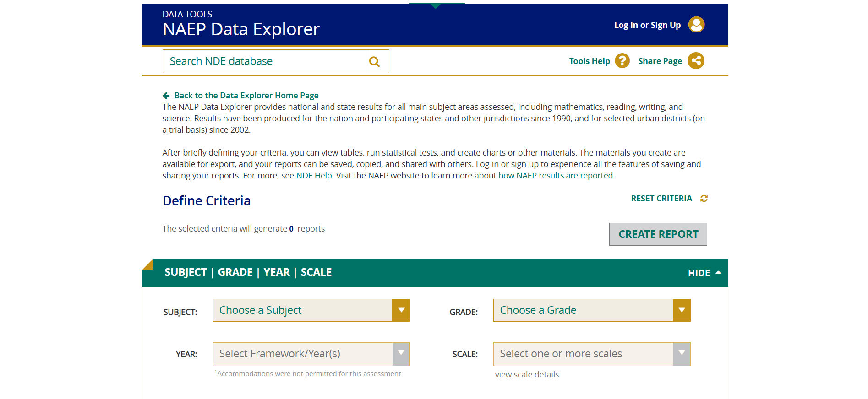The image size is (868, 399).
Task: Click the Subject dropdown arrow button
Action: [401, 310]
